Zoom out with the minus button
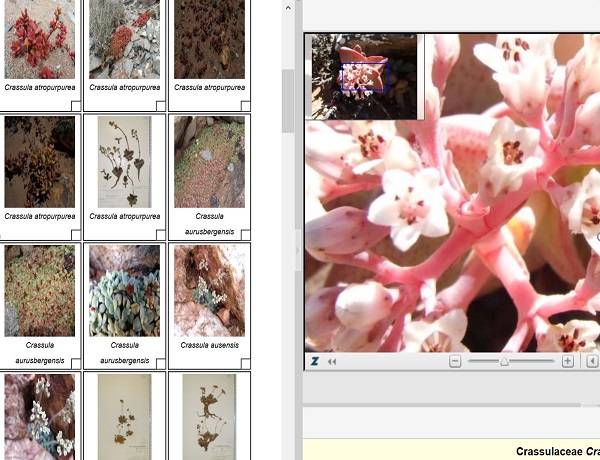The height and width of the screenshot is (460, 600). (x=455, y=361)
